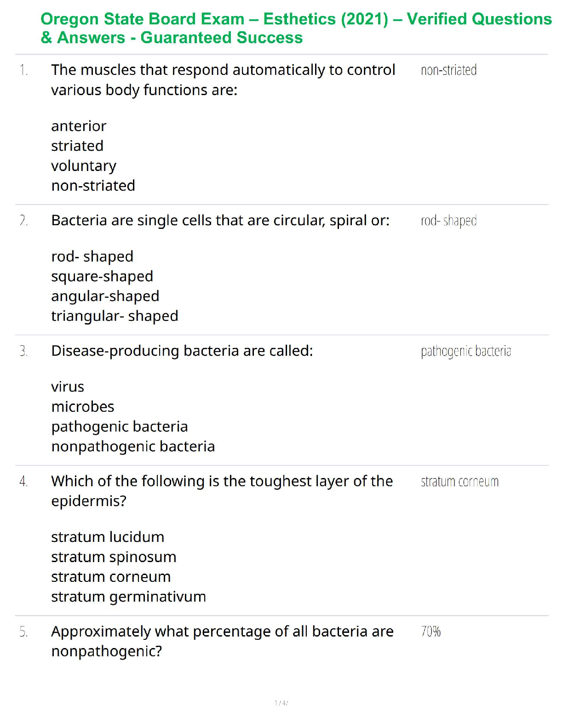Click the 'Disease-producing bacteria are called:' question text
Image resolution: width=563 pixels, height=728 pixels.
coord(182,351)
